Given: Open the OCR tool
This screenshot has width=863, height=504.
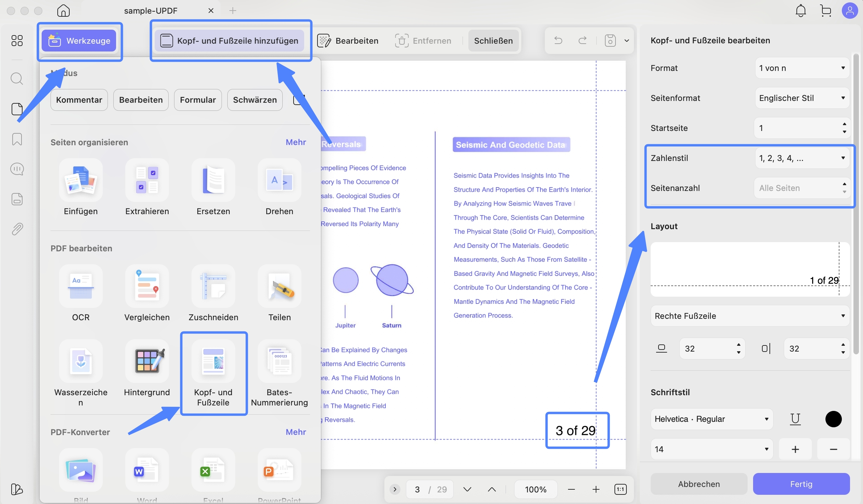Looking at the screenshot, I should tap(81, 287).
